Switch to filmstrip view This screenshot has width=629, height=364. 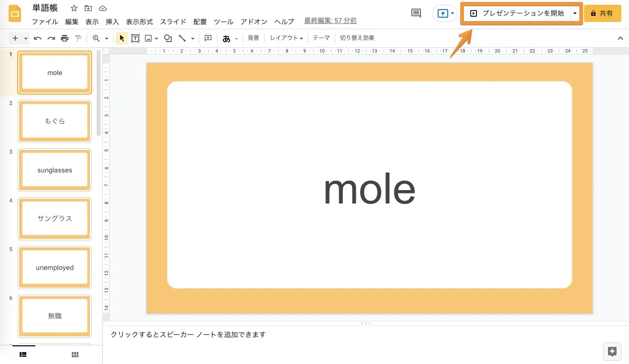[x=22, y=354]
